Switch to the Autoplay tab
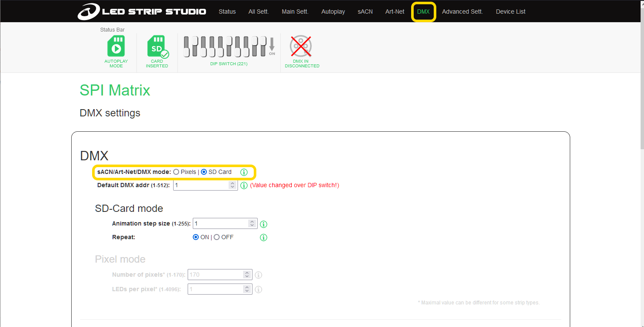Image resolution: width=644 pixels, height=327 pixels. point(333,12)
